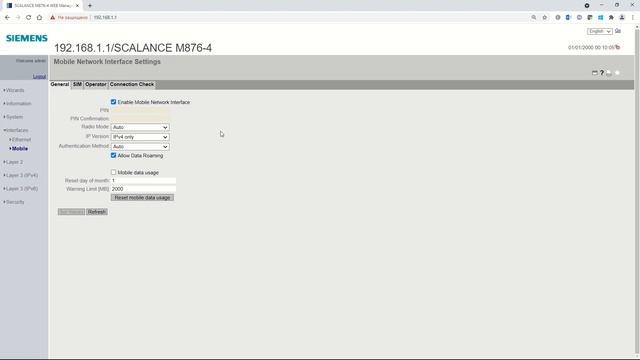Click the PIN Confirmation input field

coord(140,118)
